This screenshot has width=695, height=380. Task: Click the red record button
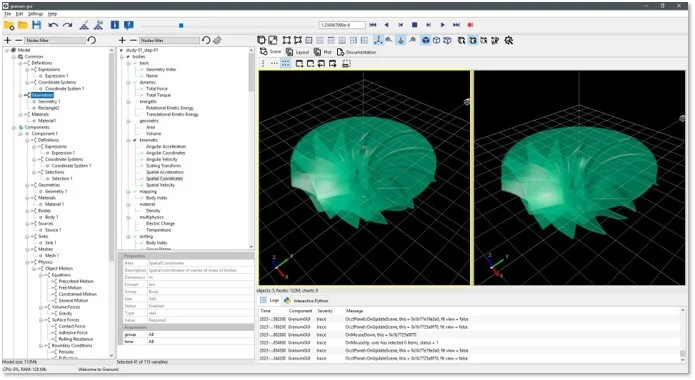[x=470, y=25]
